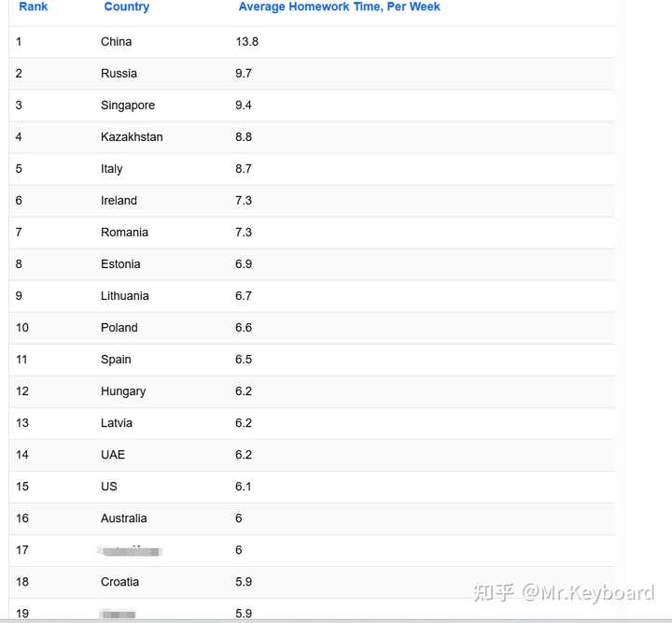The image size is (672, 623).
Task: Select the 6.1 value for US
Action: coord(244,487)
